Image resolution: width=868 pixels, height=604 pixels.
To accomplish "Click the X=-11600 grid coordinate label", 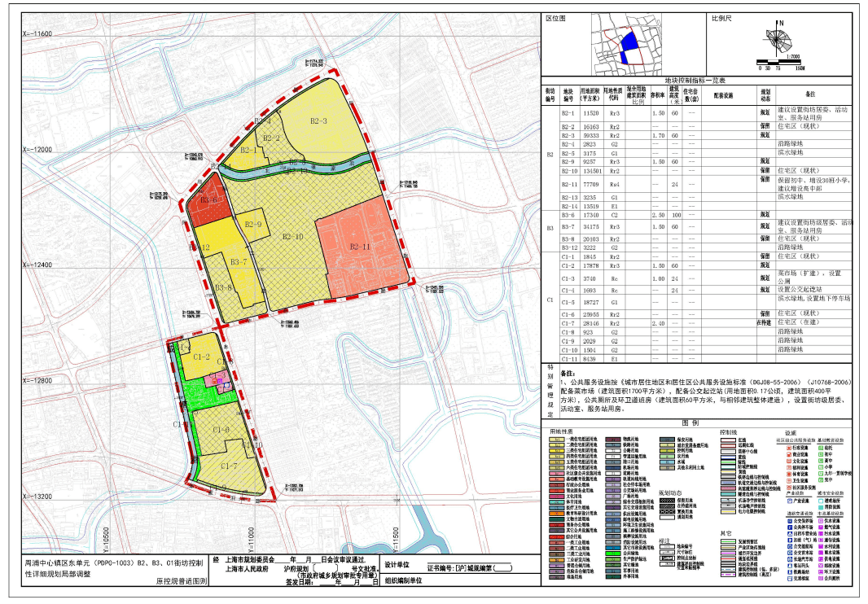I will [37, 33].
